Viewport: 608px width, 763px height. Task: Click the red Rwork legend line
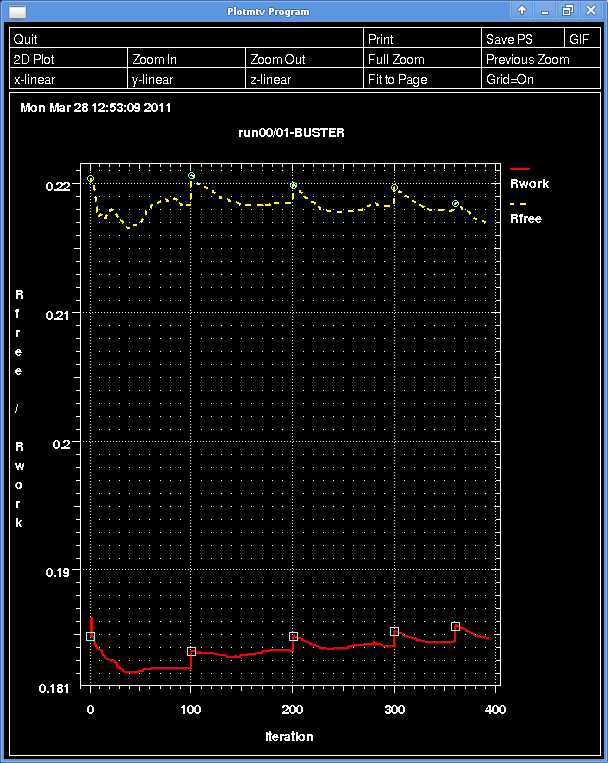519,170
